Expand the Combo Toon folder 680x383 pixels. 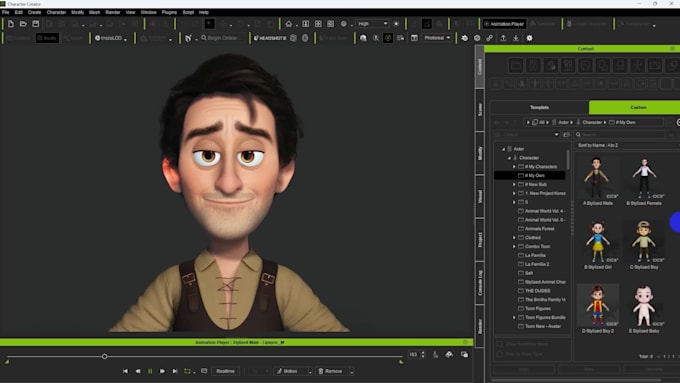514,246
